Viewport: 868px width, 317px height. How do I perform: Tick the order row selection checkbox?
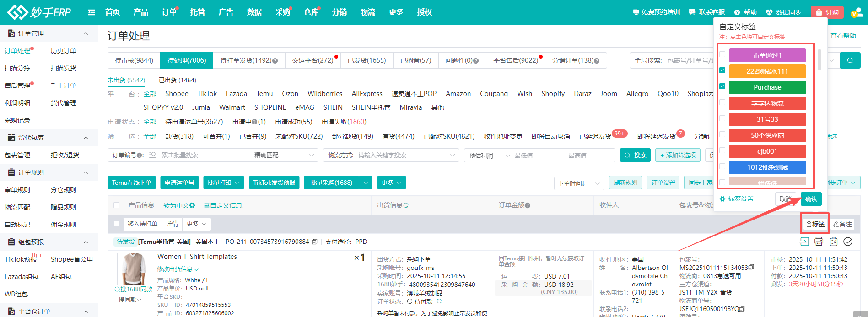click(x=116, y=224)
